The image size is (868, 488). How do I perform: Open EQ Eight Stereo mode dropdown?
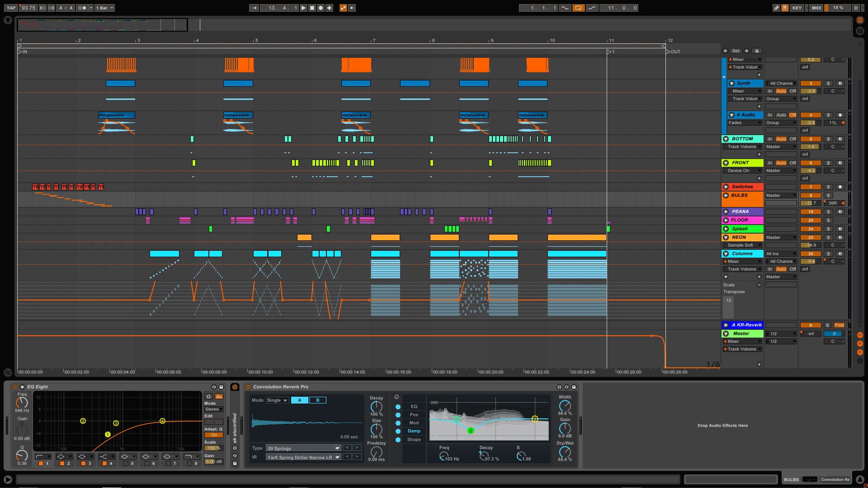(x=213, y=409)
